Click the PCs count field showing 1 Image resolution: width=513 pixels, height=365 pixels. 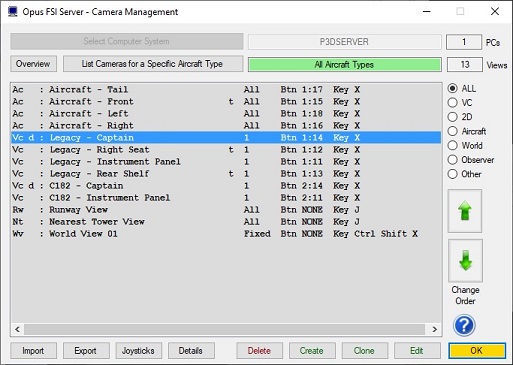coord(464,42)
